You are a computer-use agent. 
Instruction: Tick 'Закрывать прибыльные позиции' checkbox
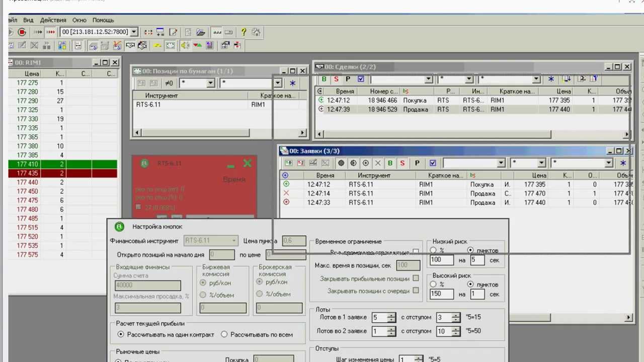[416, 278]
